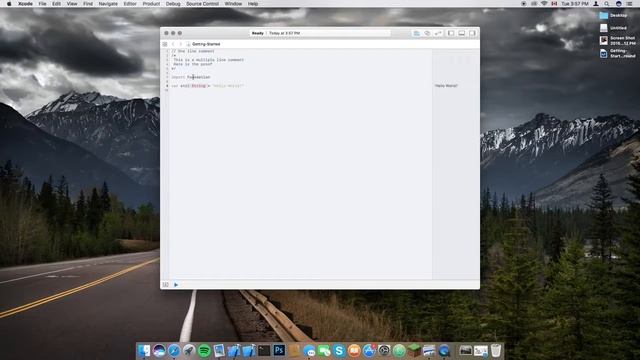Toggle the Utilities panel button

point(472,33)
